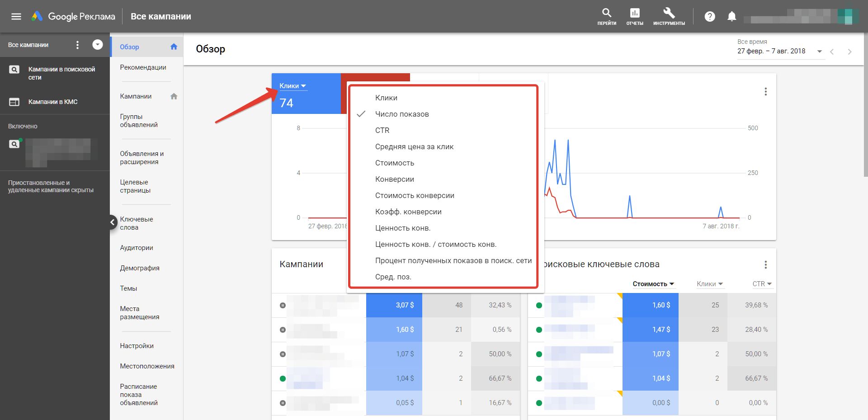Click the search magnifier icon labeled Перейти
Viewport: 868px width, 420px height.
click(x=607, y=14)
